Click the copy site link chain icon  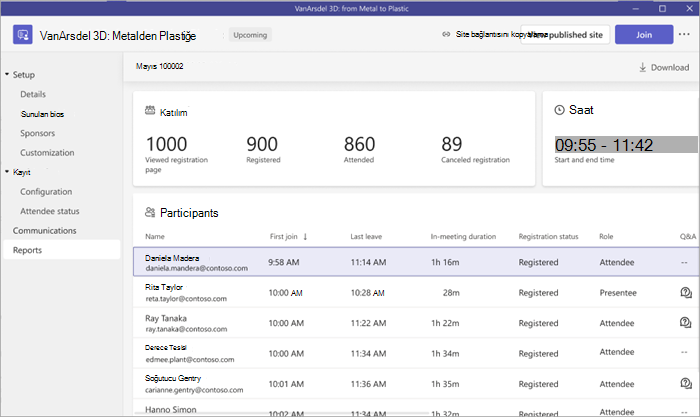pos(446,34)
